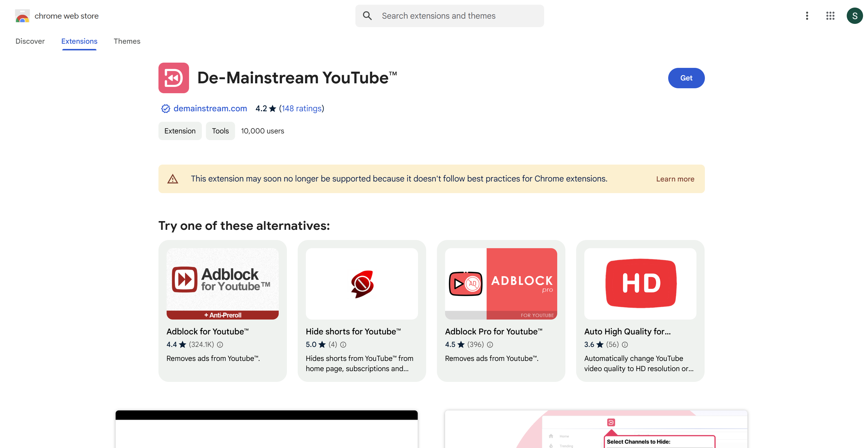Click the star icon beside 4.2 rating
The image size is (868, 448).
273,109
